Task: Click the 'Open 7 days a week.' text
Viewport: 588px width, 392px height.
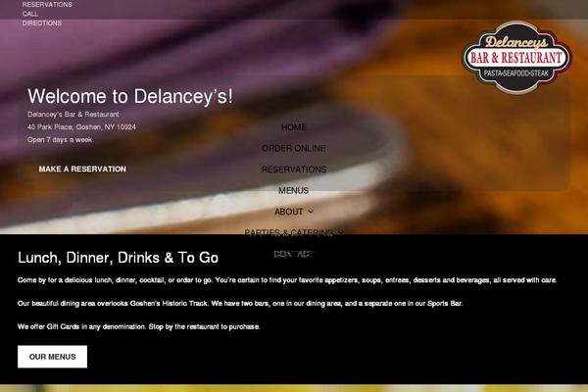Action: click(61, 140)
